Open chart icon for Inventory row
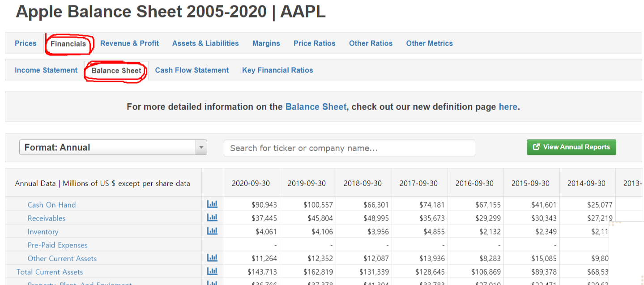Screen dimensions: 644x285 click(212, 231)
